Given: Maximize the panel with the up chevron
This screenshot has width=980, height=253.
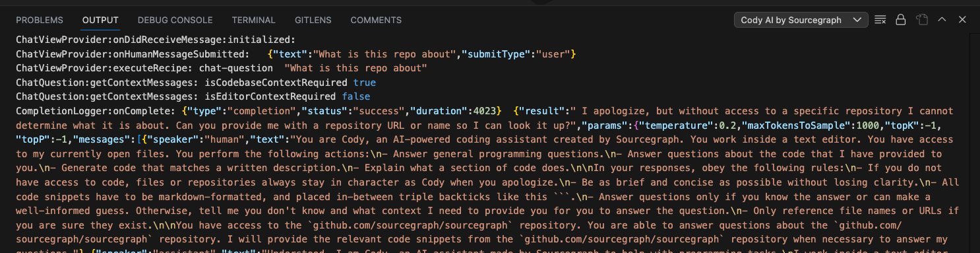Looking at the screenshot, I should pos(942,20).
